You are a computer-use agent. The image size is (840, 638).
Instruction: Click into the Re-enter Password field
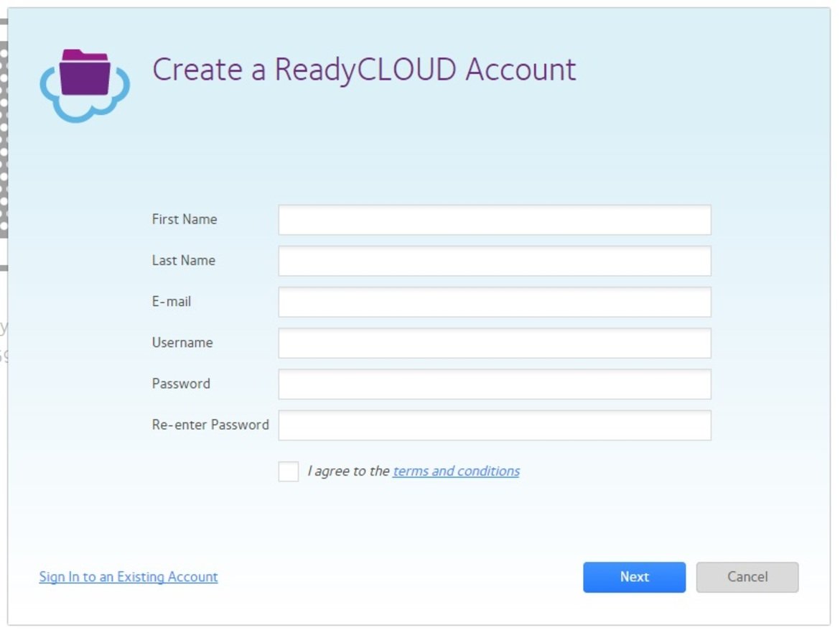pyautogui.click(x=495, y=425)
